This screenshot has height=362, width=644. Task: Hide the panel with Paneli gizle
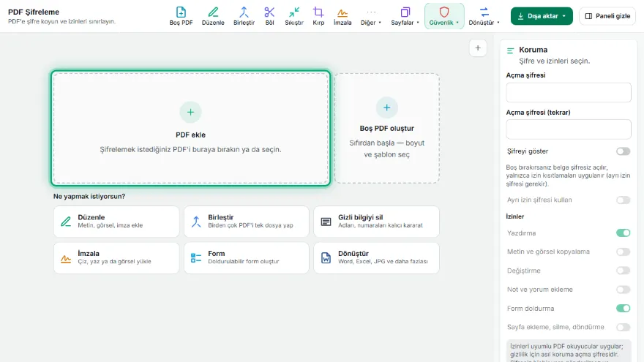pos(607,16)
